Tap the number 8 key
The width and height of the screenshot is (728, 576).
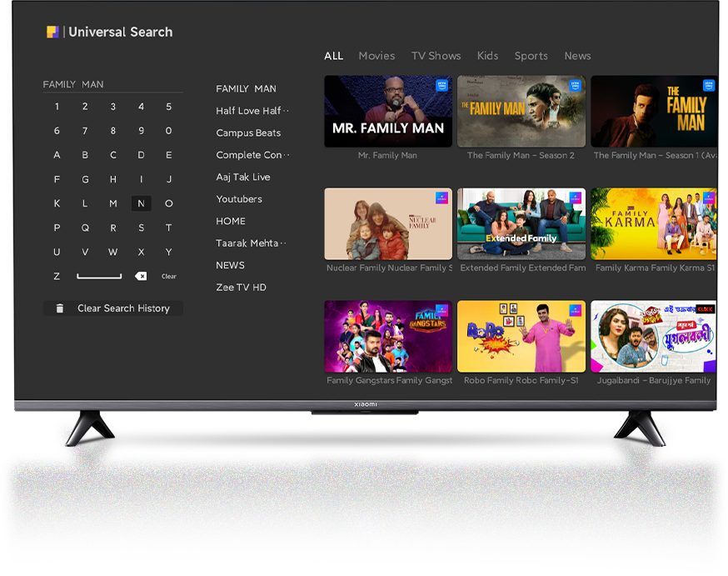112,131
